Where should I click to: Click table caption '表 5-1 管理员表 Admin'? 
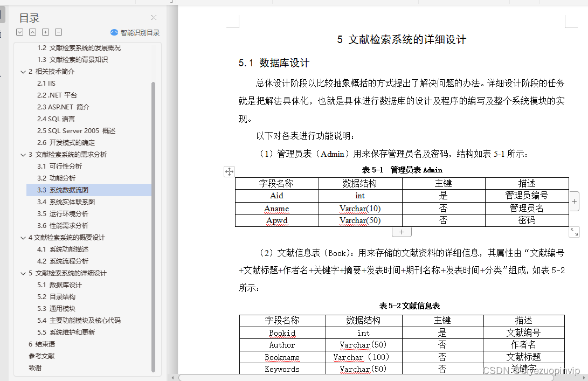point(402,170)
